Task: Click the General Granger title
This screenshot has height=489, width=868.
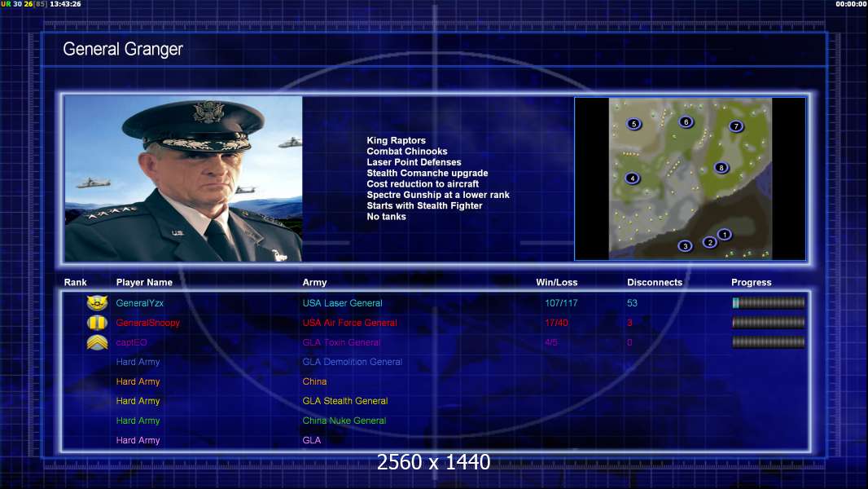Action: [123, 49]
